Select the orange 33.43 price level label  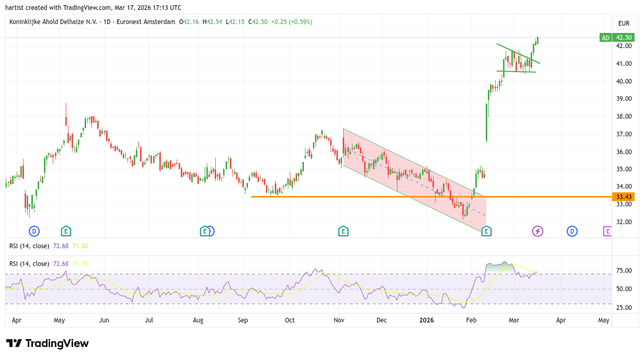point(624,197)
